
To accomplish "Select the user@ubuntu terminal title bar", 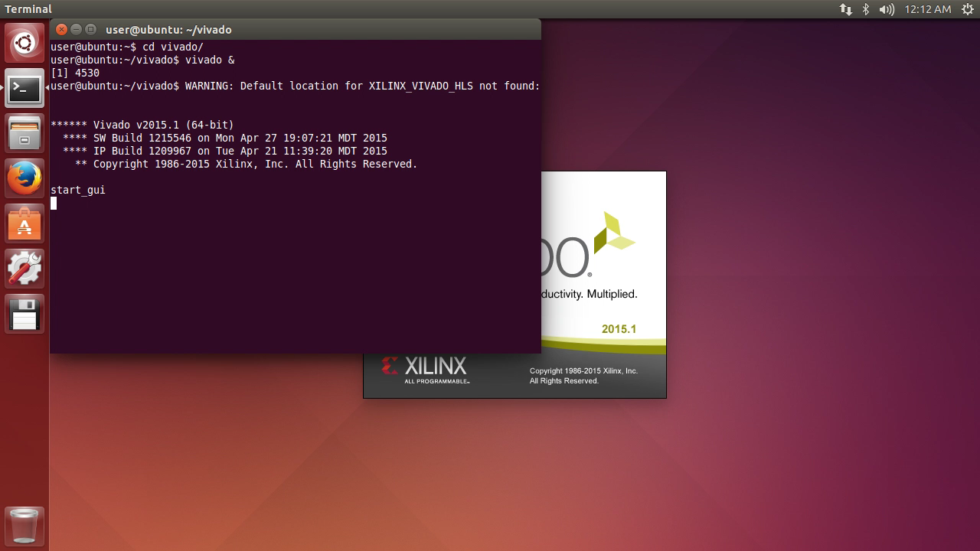I will (167, 29).
